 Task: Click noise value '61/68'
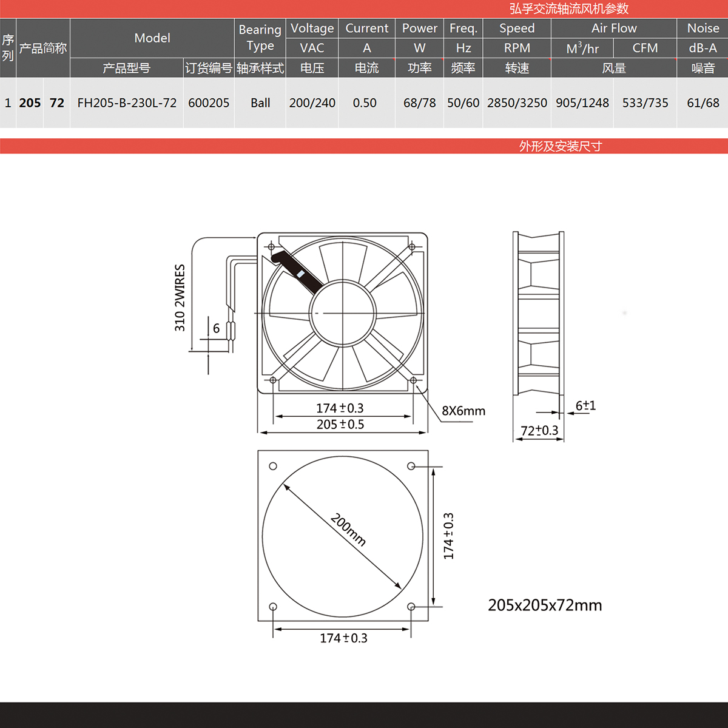[703, 103]
